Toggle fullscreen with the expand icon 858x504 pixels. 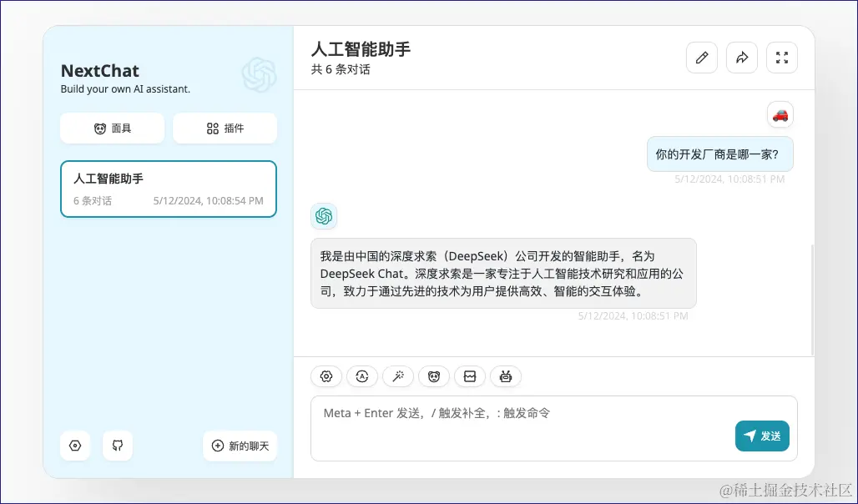[782, 58]
